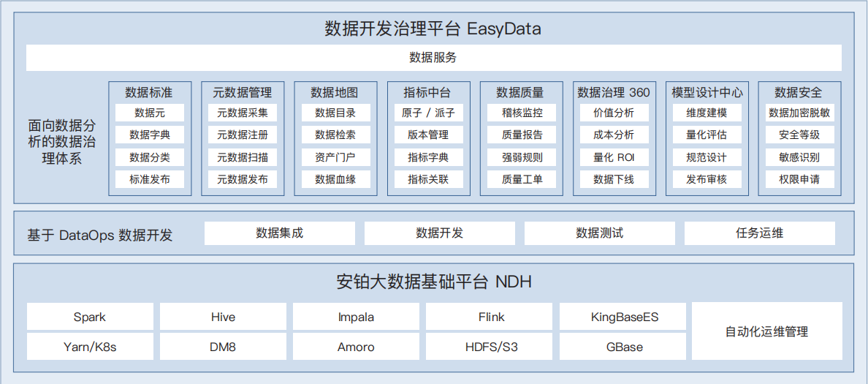The width and height of the screenshot is (868, 384).
Task: Click the Amoro component box
Action: pos(356,347)
